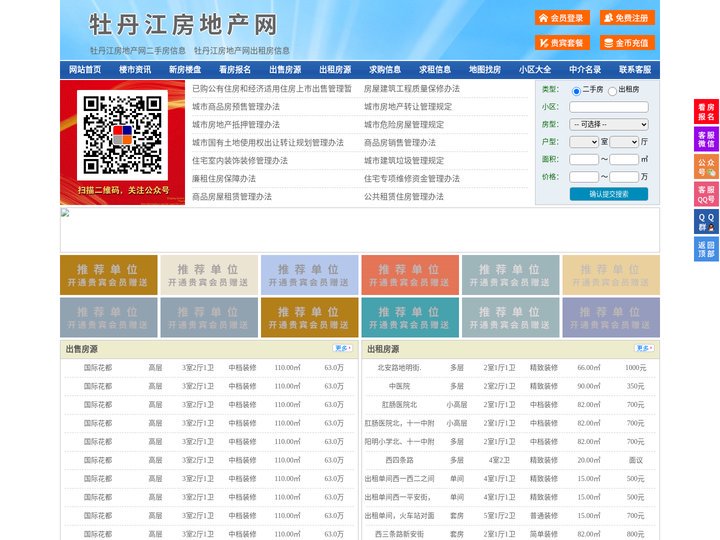Open rental listing 北安路地明街
Viewport: 720px width, 540px height.
tap(399, 368)
